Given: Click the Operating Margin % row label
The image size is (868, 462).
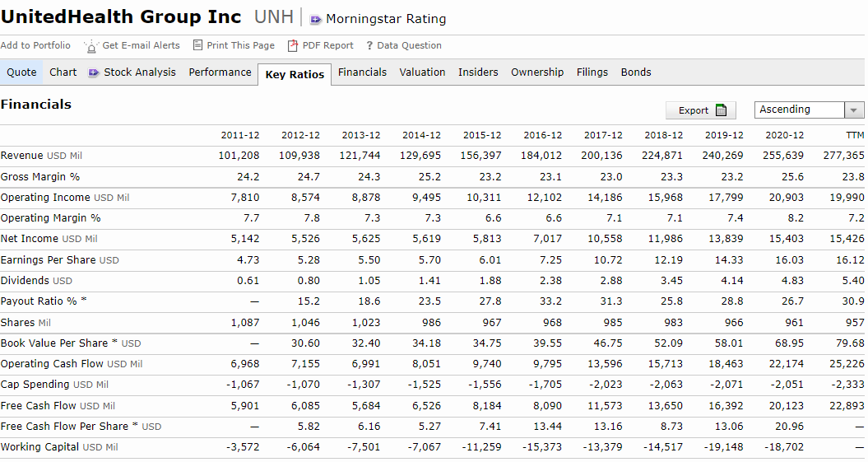Looking at the screenshot, I should coord(50,217).
